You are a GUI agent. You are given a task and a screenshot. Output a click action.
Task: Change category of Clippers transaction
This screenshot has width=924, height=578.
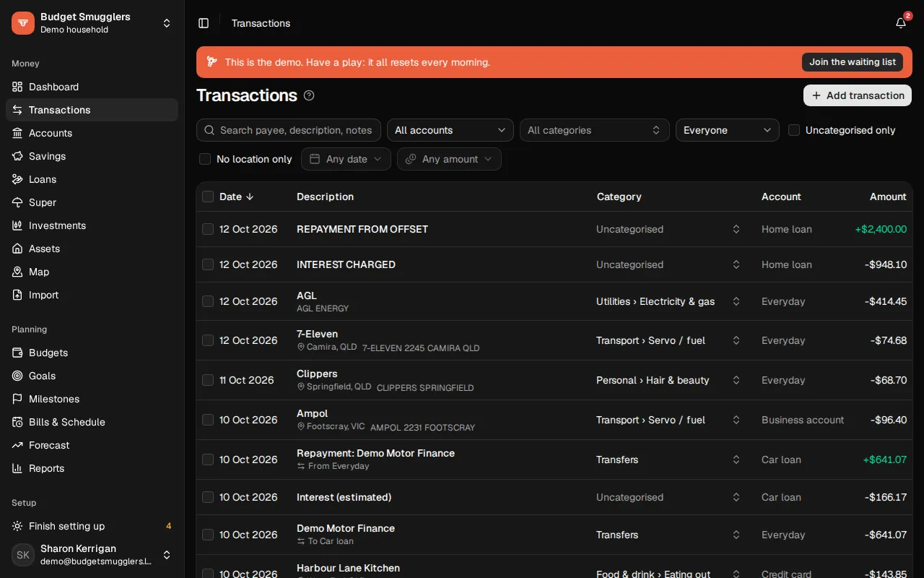pyautogui.click(x=668, y=380)
